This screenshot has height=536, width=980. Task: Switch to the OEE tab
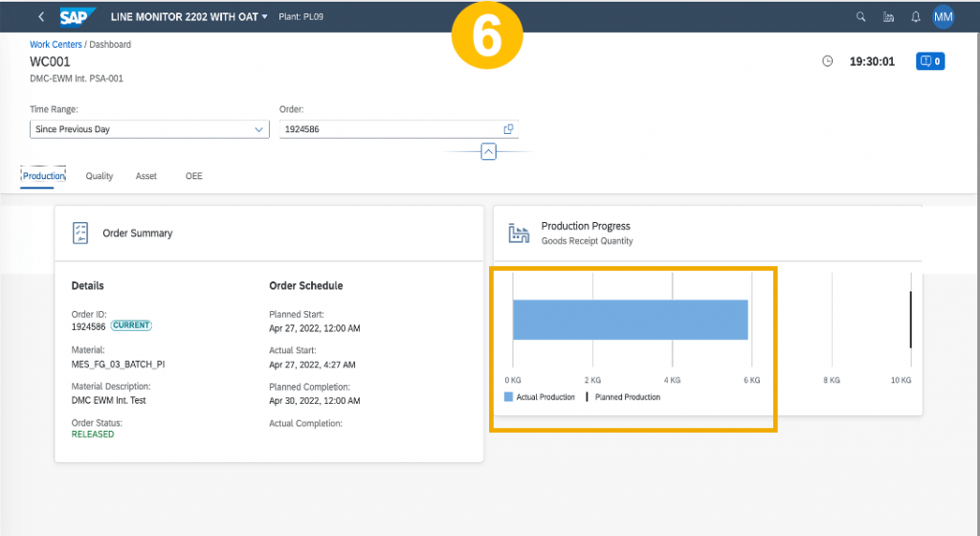coord(193,176)
